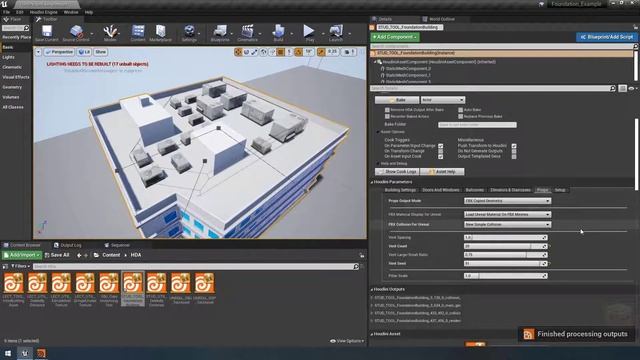Open the viewport options arrow dropdown
640x360 pixels.
tap(38, 52)
